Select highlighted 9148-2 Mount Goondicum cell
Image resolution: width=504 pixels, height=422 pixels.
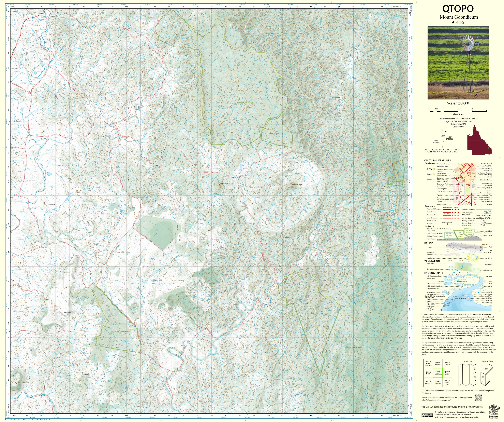click(x=438, y=373)
